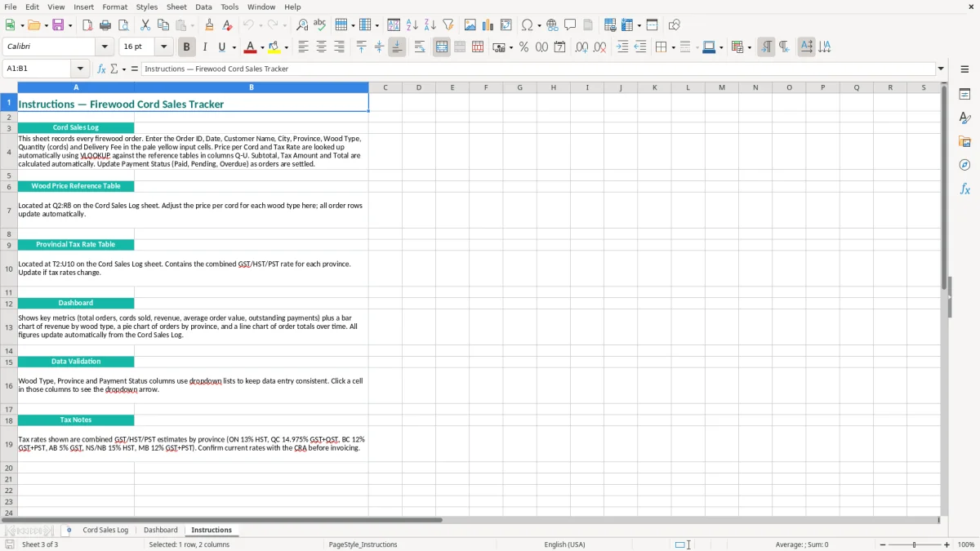Open the File menu
This screenshot has height=551, width=980.
pos(11,7)
